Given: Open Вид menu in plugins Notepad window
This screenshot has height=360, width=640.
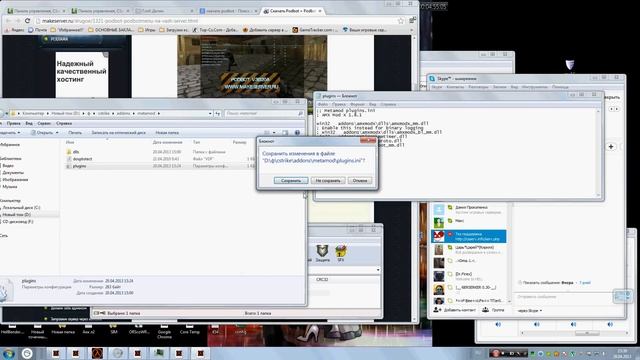Looking at the screenshot, I should pyautogui.click(x=372, y=104).
